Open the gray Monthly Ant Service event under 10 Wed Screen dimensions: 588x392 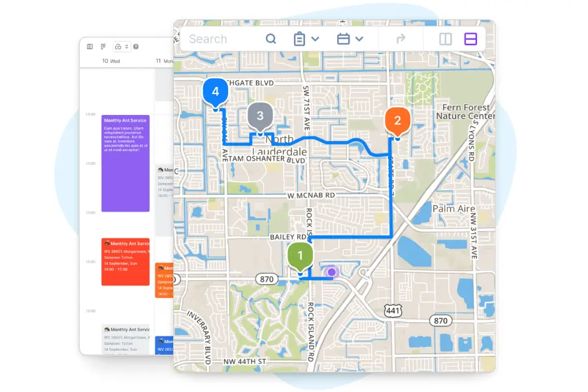coord(125,338)
